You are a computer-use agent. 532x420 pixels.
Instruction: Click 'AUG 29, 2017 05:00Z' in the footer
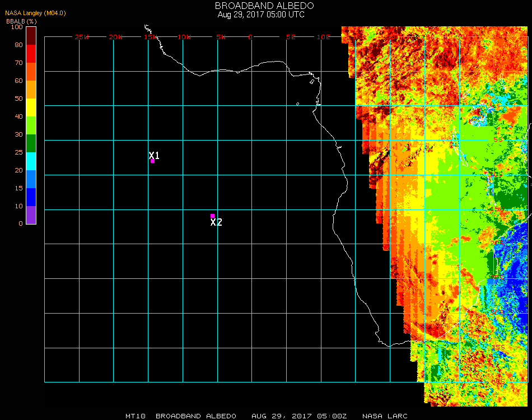[x=299, y=416]
